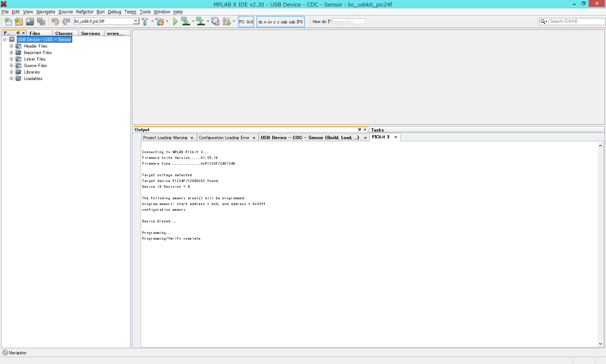Click the New File icon
This screenshot has height=364, width=606.
(8, 22)
